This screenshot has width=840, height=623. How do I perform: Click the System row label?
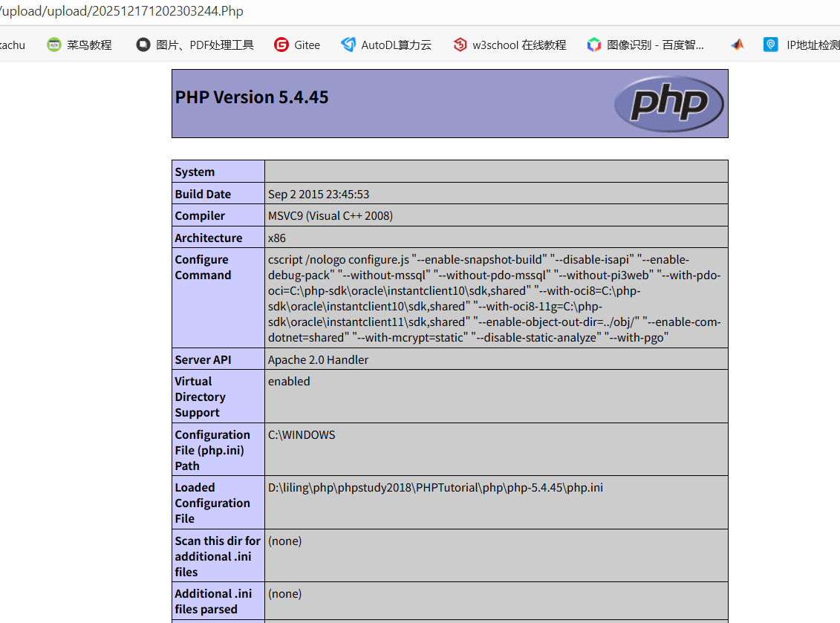tap(195, 172)
